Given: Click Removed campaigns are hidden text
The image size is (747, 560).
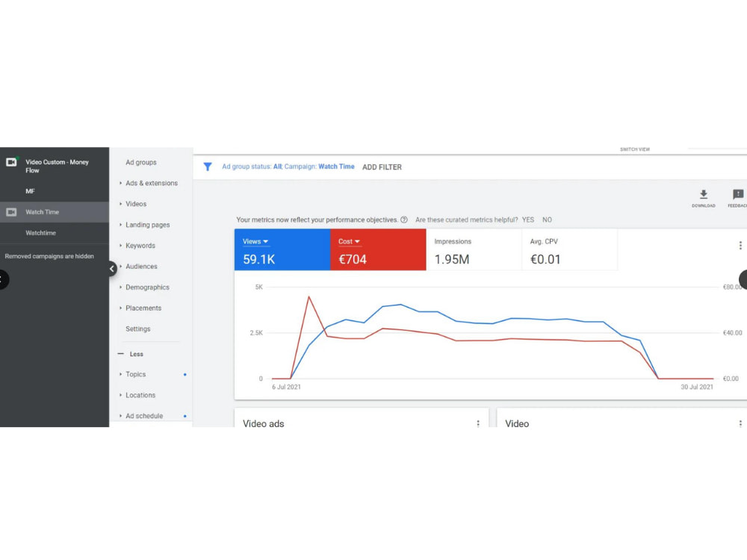Looking at the screenshot, I should 49,256.
